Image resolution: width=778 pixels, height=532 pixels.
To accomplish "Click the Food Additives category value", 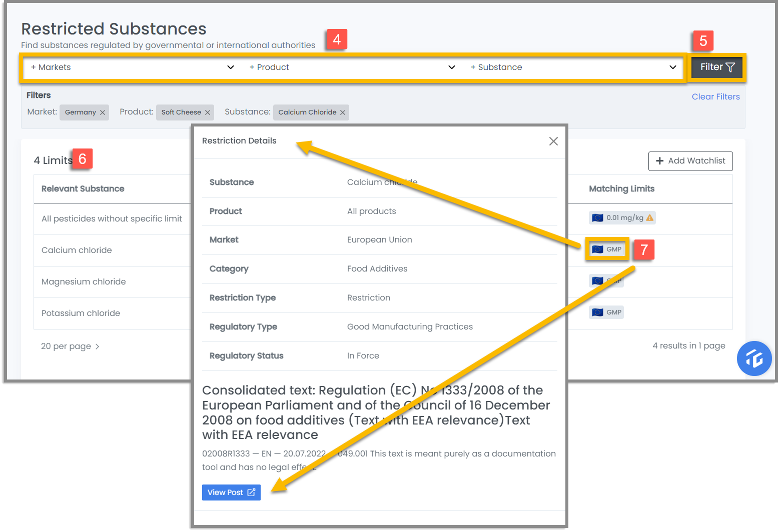I will [x=377, y=269].
